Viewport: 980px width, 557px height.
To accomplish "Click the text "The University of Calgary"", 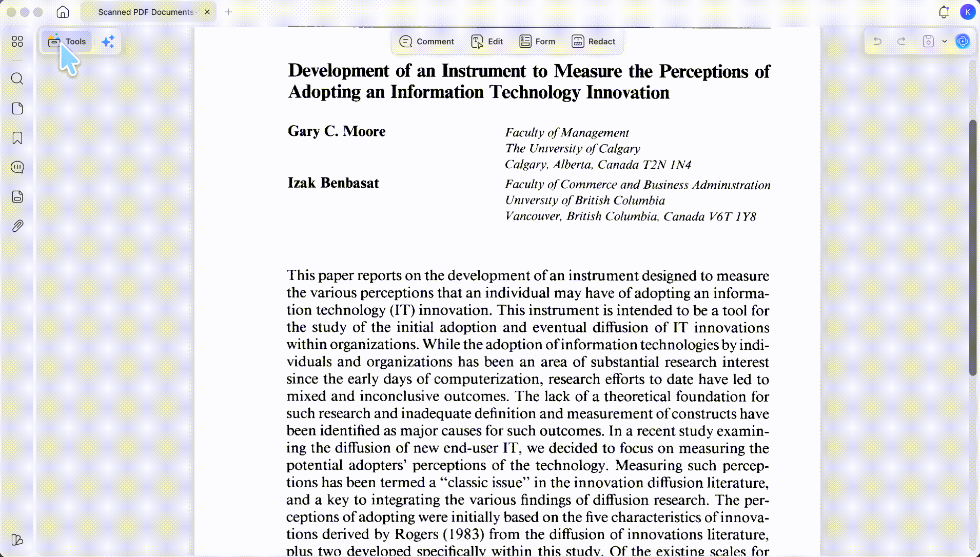I will pos(573,149).
